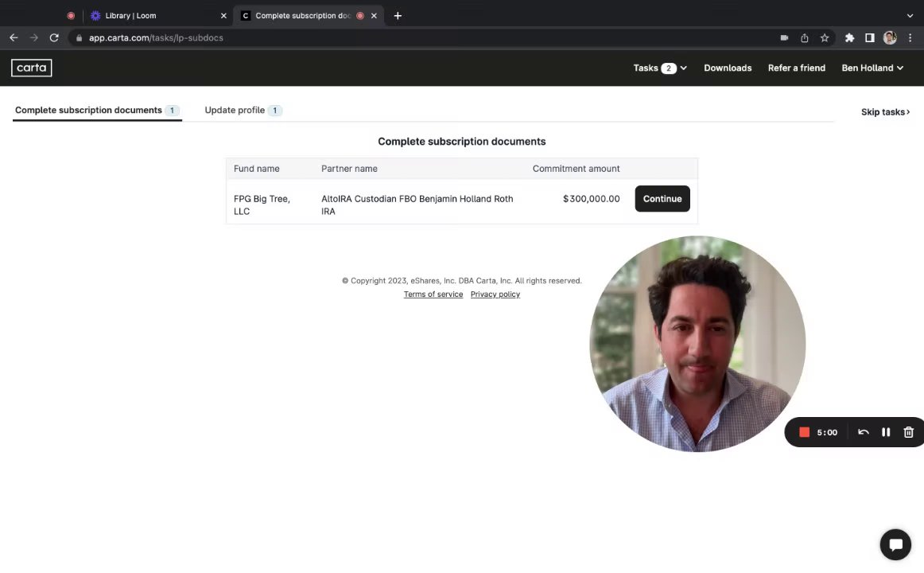Open the Terms of service link

point(433,294)
